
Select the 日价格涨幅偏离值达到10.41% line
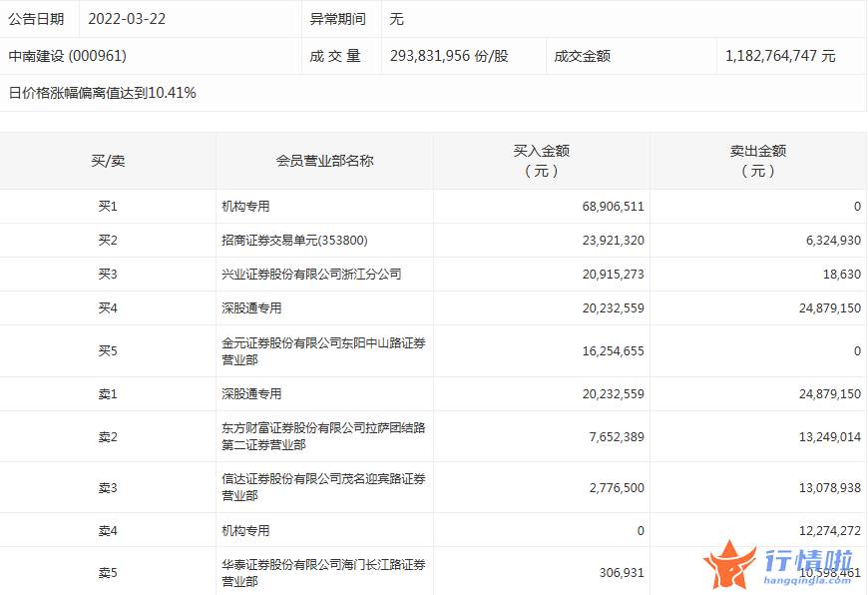pyautogui.click(x=103, y=93)
